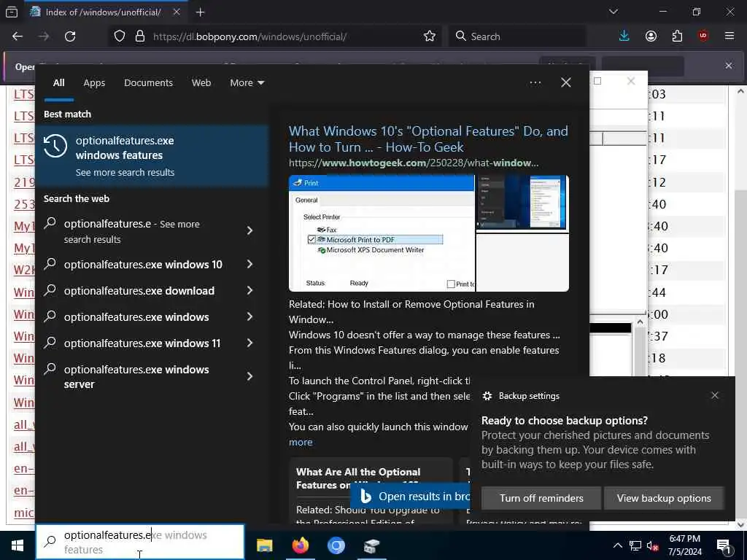Viewport: 747px width, 560px height.
Task: Expand 'optionalfeatures.exe windows server' suggestion arrow
Action: tap(249, 377)
